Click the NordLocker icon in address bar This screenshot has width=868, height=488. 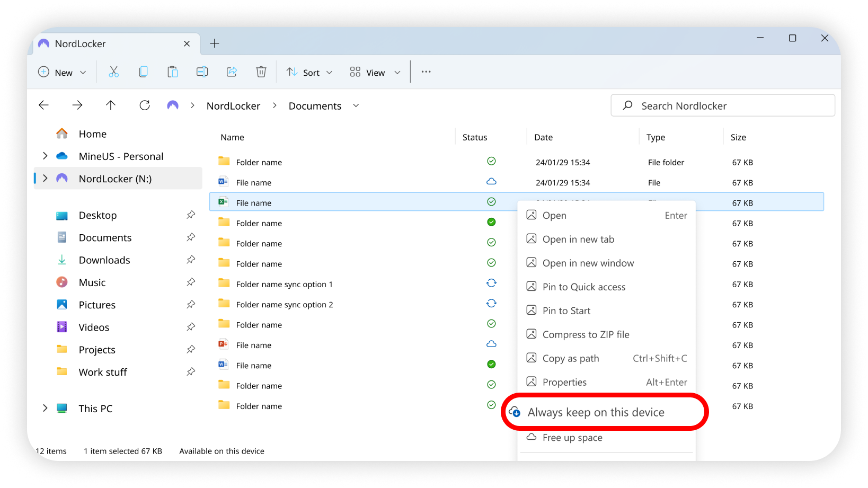coord(173,105)
